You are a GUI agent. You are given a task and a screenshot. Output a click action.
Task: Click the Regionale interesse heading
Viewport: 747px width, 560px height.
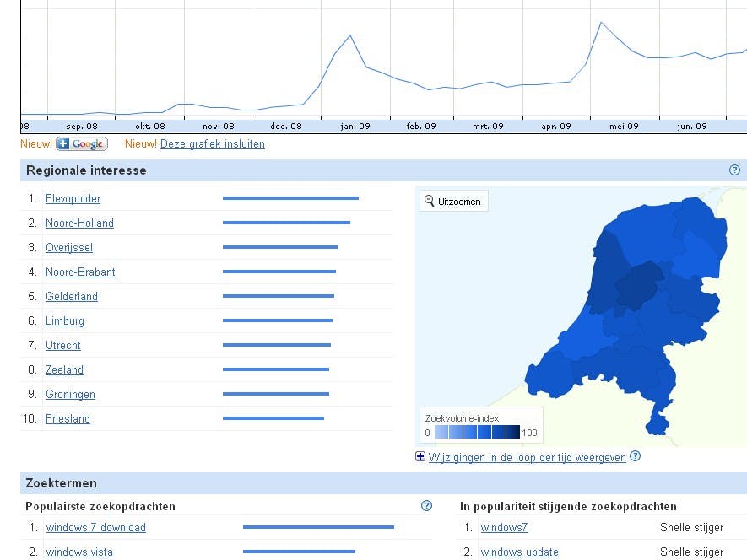86,170
